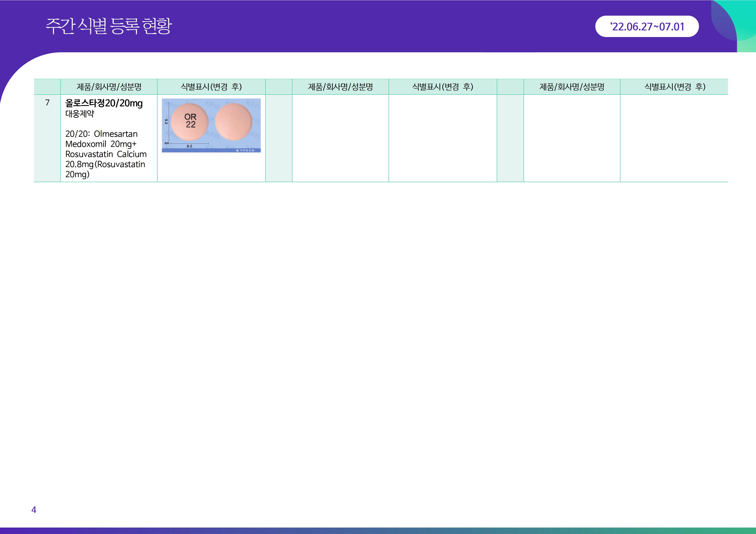This screenshot has height=534, width=756.
Task: Click the pill front marked OR 22
Action: click(x=190, y=121)
